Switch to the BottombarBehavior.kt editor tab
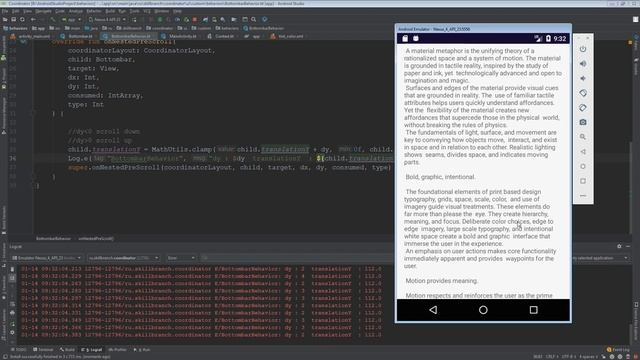 pyautogui.click(x=128, y=36)
